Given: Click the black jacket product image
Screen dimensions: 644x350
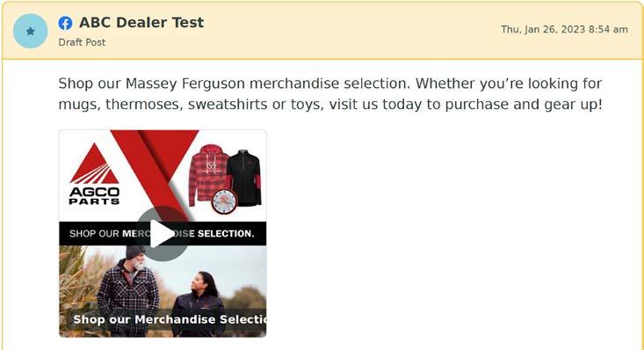Looking at the screenshot, I should 244,177.
